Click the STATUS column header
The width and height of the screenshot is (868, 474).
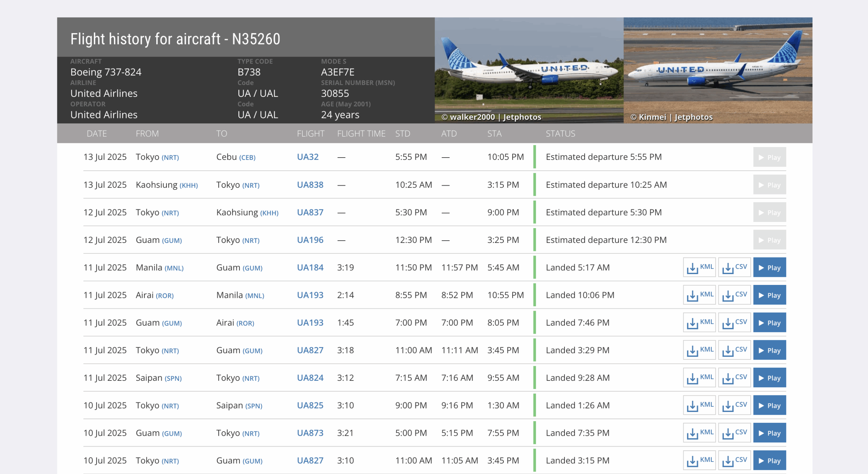point(560,133)
